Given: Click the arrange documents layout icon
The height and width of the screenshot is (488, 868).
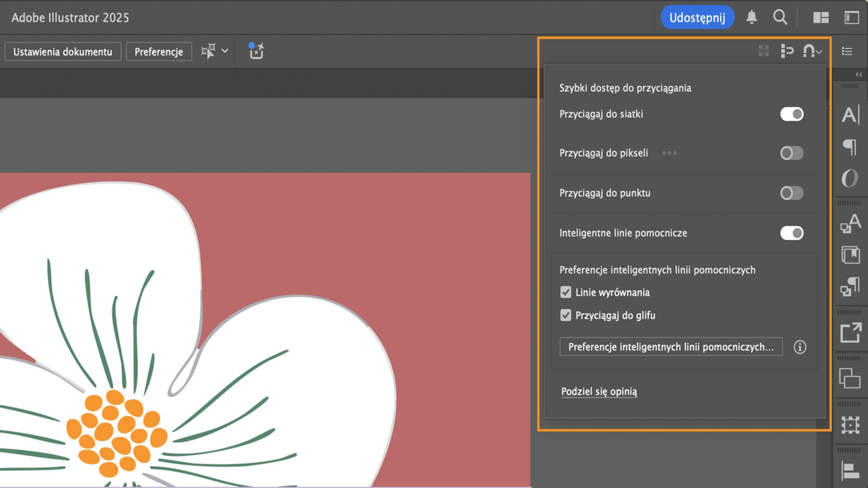Looking at the screenshot, I should (x=821, y=17).
